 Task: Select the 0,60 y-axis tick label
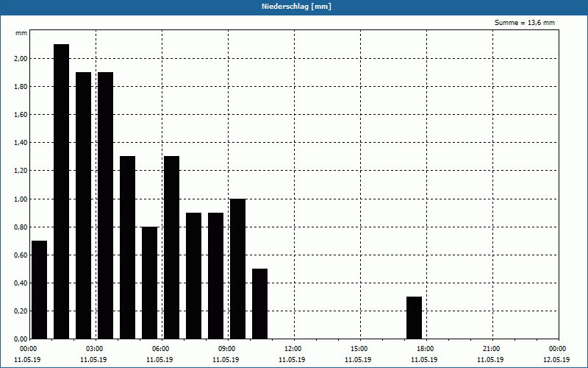click(21, 255)
